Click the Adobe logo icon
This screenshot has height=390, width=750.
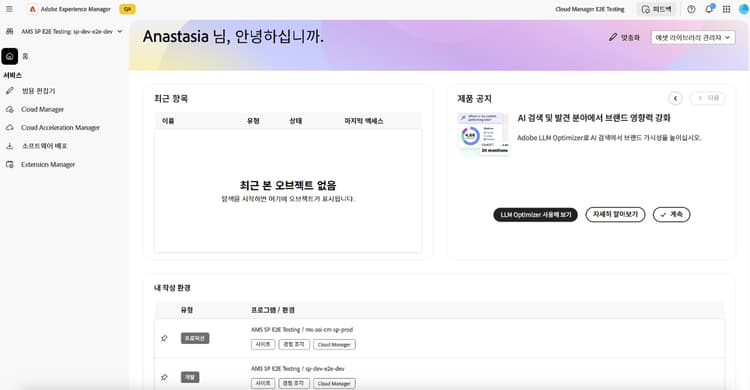tap(33, 9)
